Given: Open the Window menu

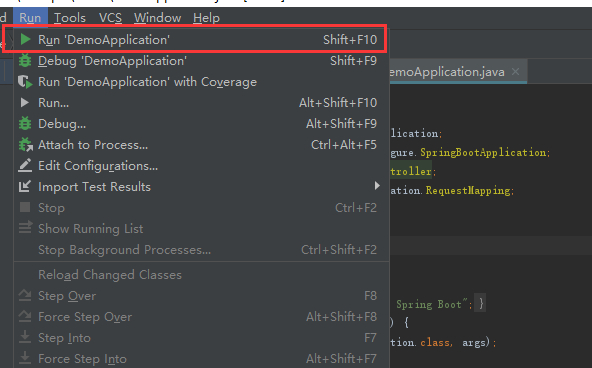Looking at the screenshot, I should click(157, 18).
